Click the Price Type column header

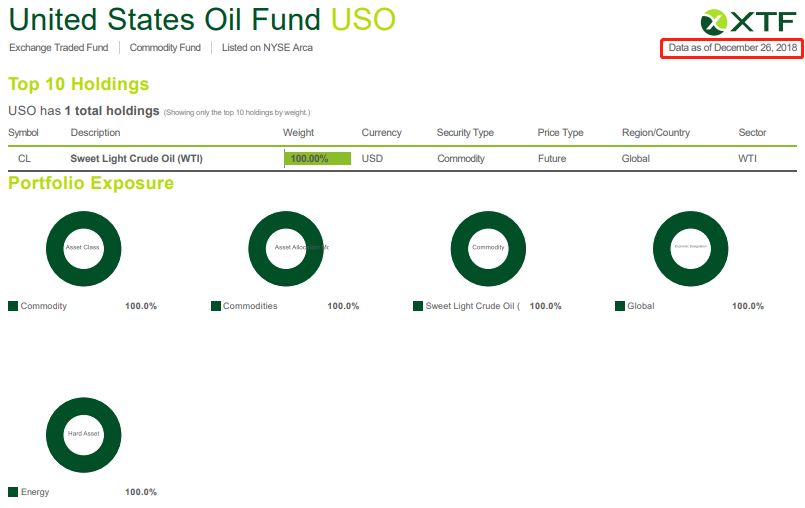point(560,133)
